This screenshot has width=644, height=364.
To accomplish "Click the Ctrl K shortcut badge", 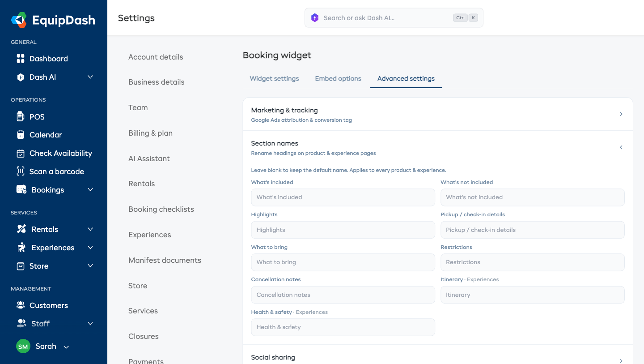I will pyautogui.click(x=466, y=18).
